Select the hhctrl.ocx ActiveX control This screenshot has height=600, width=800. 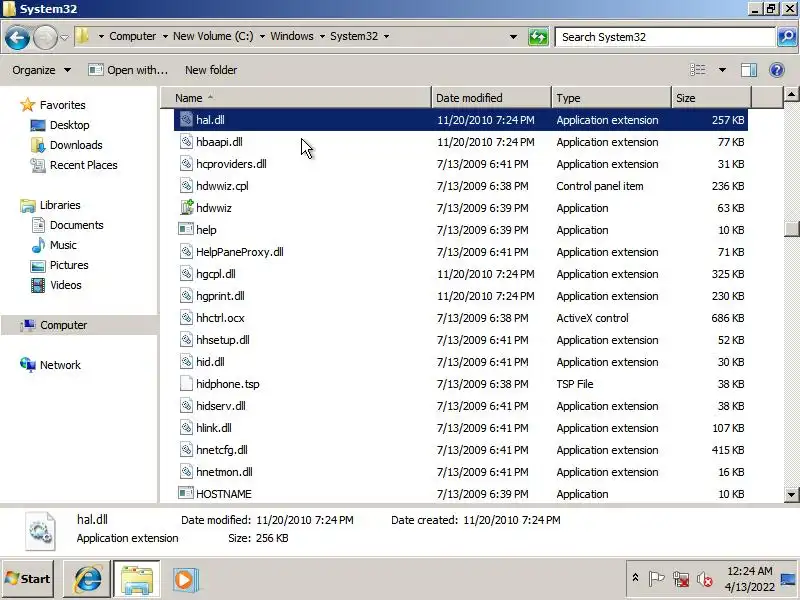pyautogui.click(x=461, y=317)
